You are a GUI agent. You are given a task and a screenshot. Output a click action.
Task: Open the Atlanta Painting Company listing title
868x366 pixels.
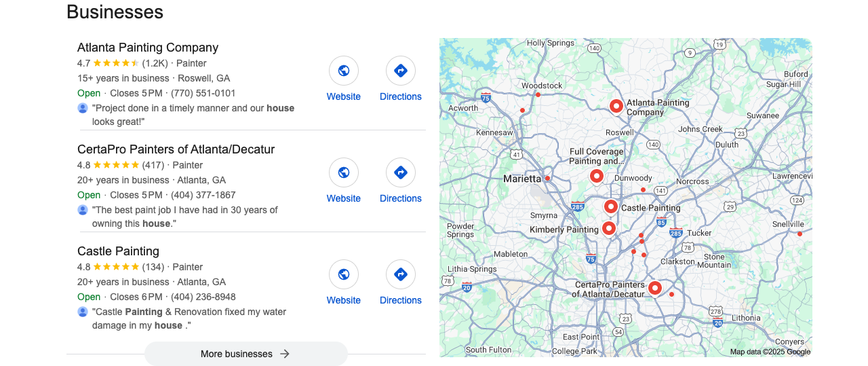[148, 48]
